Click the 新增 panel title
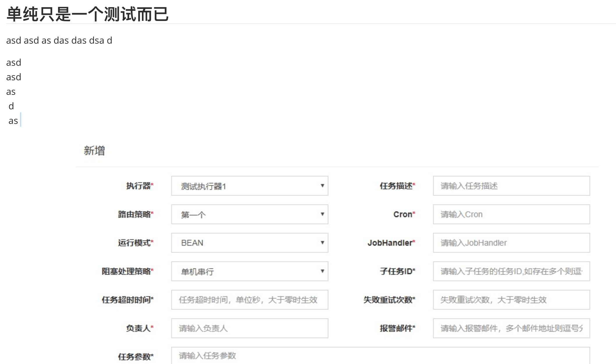 tap(94, 151)
